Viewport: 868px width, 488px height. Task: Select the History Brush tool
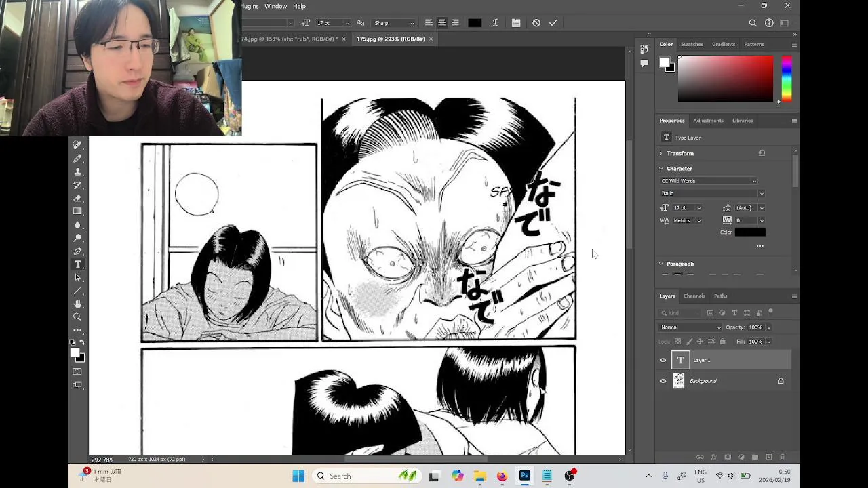tap(77, 185)
